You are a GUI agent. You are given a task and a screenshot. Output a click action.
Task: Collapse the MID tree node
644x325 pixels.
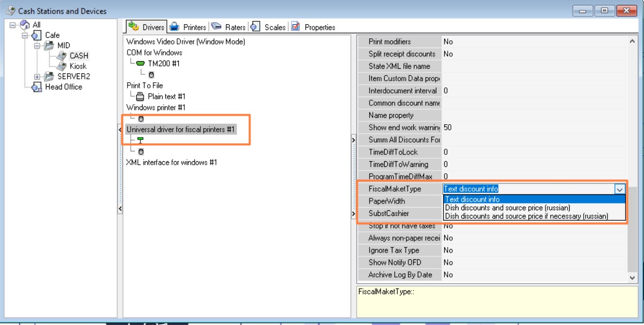[x=37, y=45]
